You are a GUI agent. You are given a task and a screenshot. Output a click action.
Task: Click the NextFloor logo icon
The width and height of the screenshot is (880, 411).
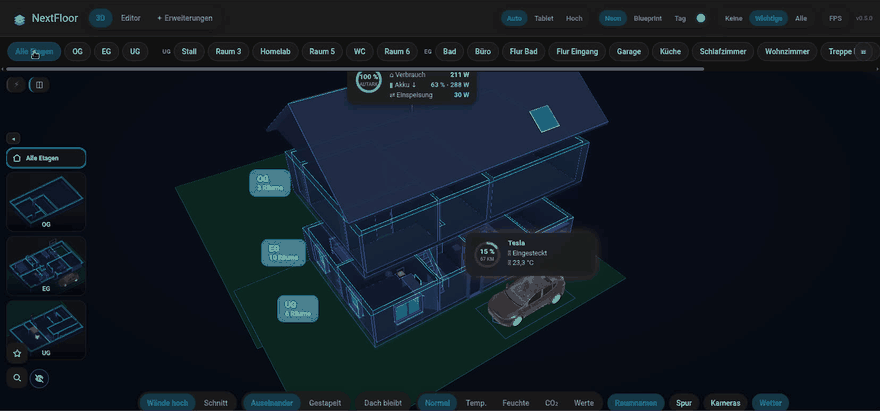[x=20, y=19]
